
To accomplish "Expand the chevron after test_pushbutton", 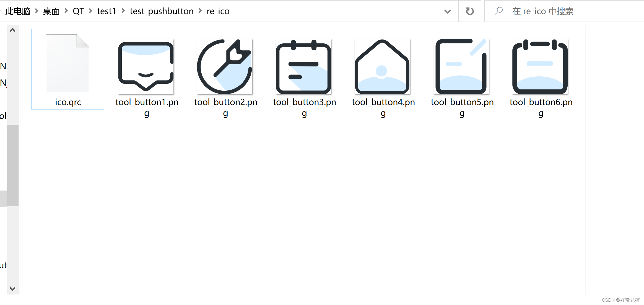I will pyautogui.click(x=200, y=11).
